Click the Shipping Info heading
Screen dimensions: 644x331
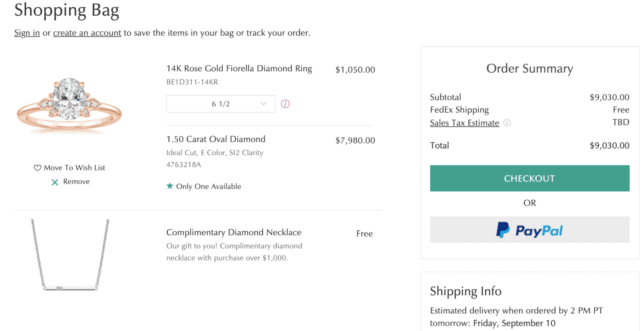465,291
